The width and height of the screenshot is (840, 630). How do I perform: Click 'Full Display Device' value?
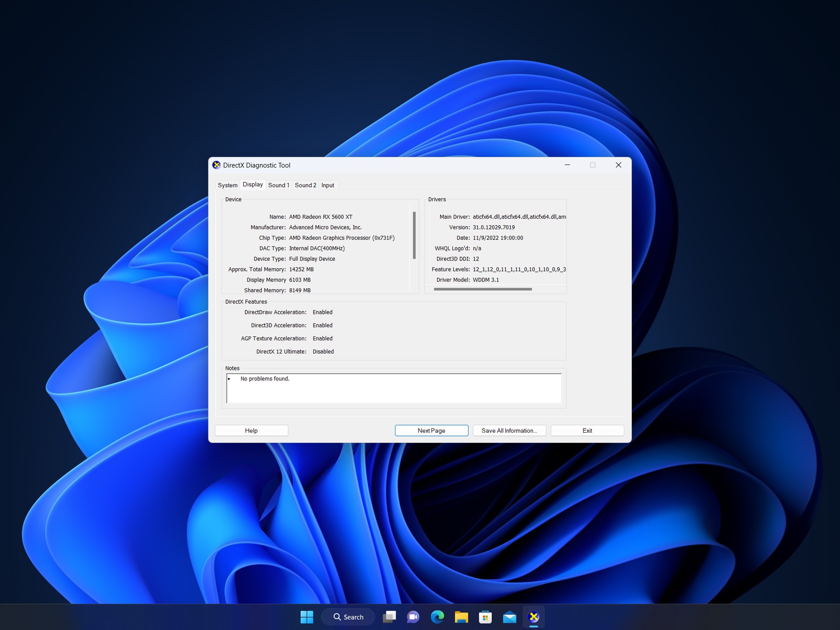click(312, 259)
